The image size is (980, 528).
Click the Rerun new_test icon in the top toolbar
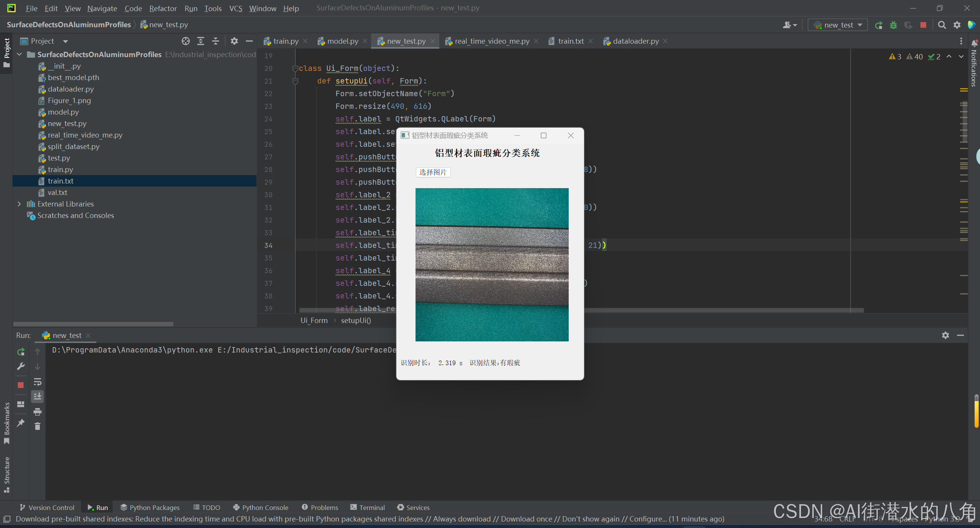pos(879,25)
